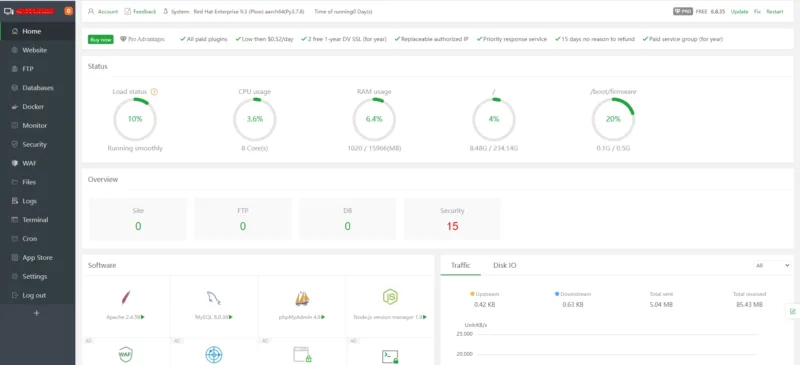Viewport: 800px width, 365px height.
Task: Click the Load status 10% gauge
Action: click(135, 119)
